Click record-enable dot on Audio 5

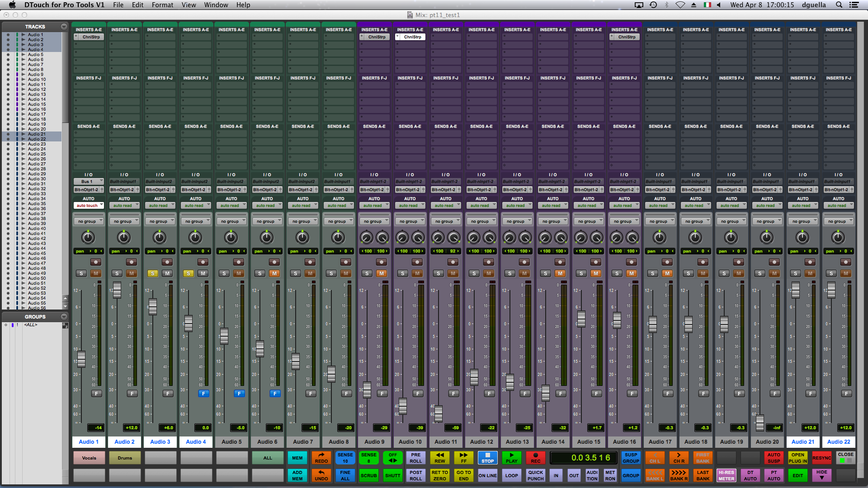pos(238,262)
